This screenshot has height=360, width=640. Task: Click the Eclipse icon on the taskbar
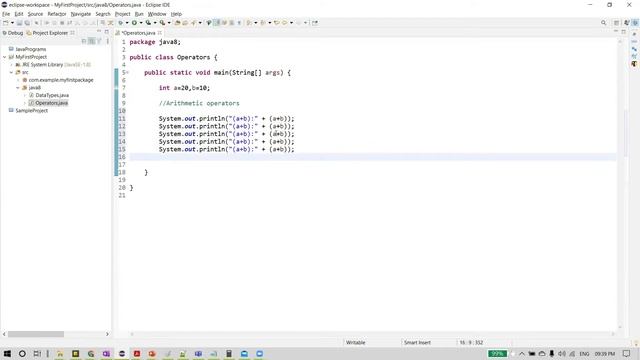click(122, 353)
